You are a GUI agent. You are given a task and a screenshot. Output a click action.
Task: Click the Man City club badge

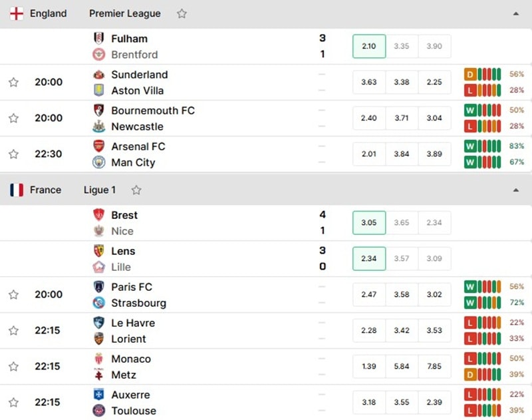(x=98, y=162)
